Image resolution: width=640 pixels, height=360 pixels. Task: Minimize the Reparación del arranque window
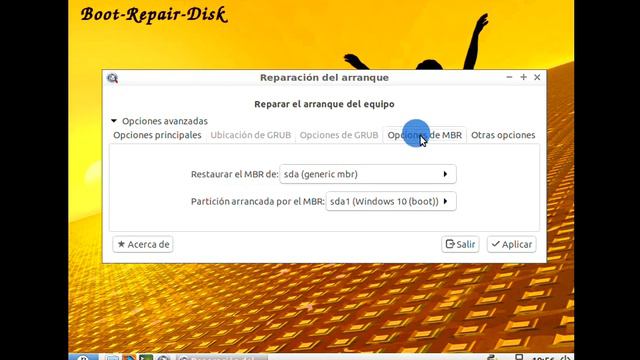click(509, 77)
